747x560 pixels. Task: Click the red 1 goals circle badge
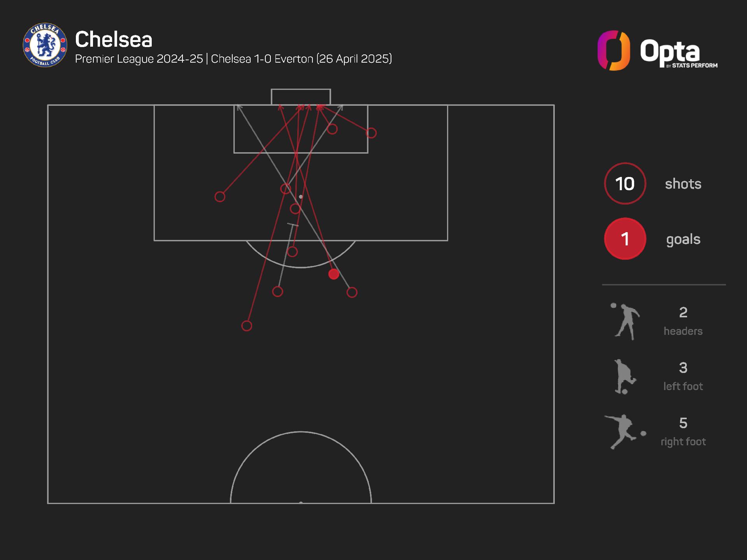click(x=625, y=239)
